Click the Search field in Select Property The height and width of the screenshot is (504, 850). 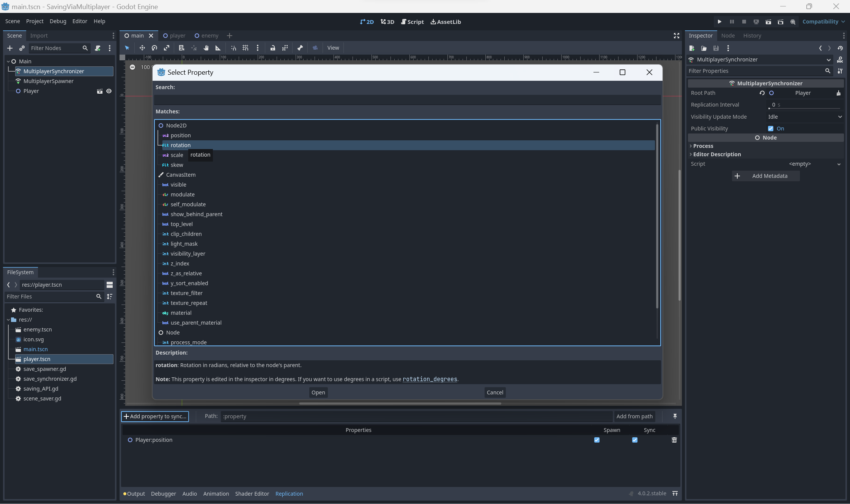click(x=407, y=99)
